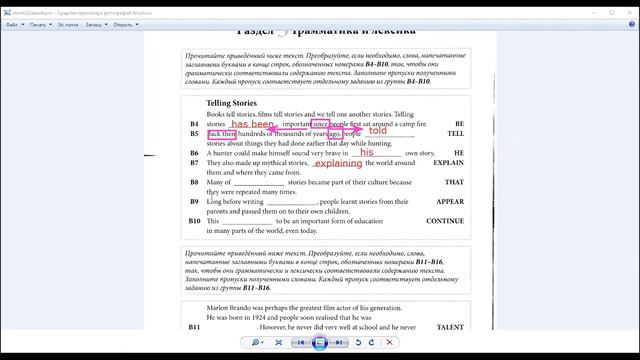This screenshot has height=360, width=640.
Task: Click the Photo Viewer app icon in the title bar
Action: (x=7, y=13)
